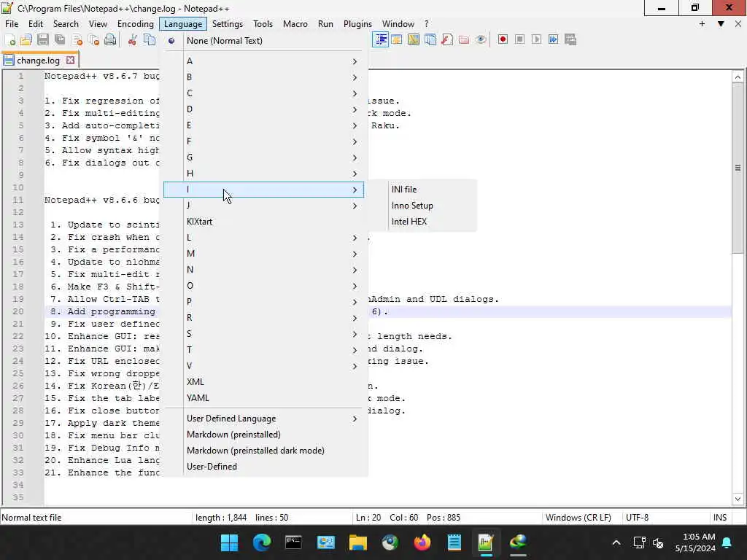
Task: Select Markdown (preinstalled dark mode) entry
Action: (263, 451)
